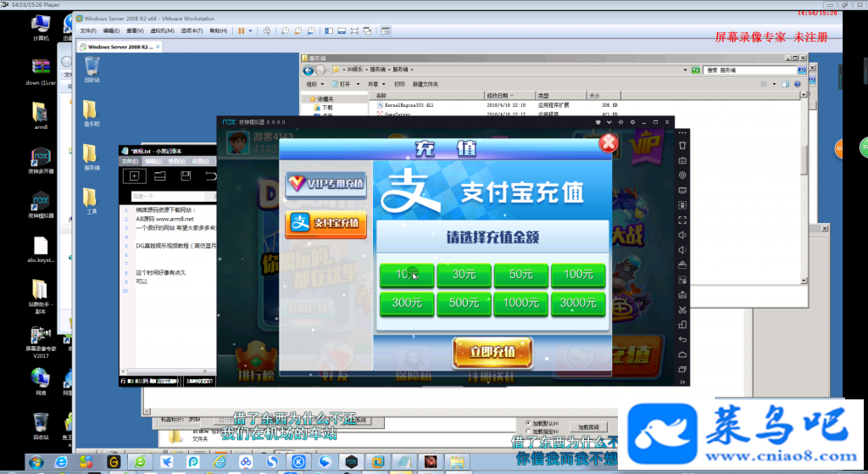This screenshot has height=474, width=868.
Task: Choose the 50元 recharge amount
Action: coord(521,274)
